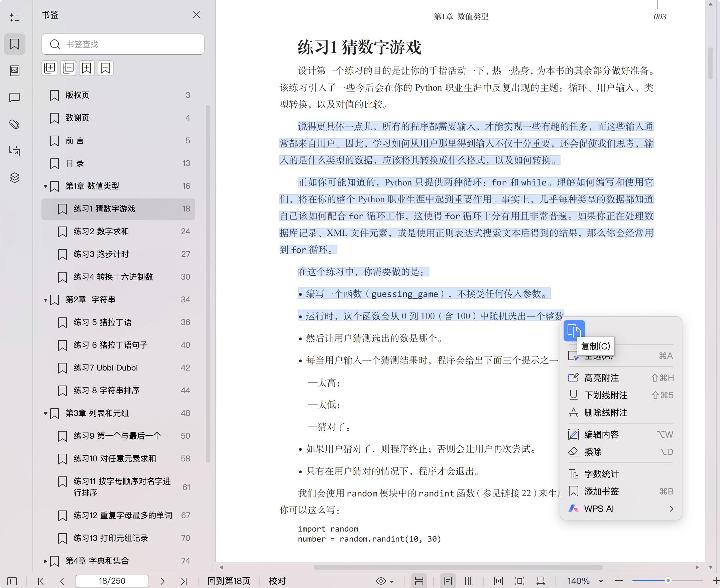Select bookmark 练习10 对任意元素求和

[x=118, y=459]
